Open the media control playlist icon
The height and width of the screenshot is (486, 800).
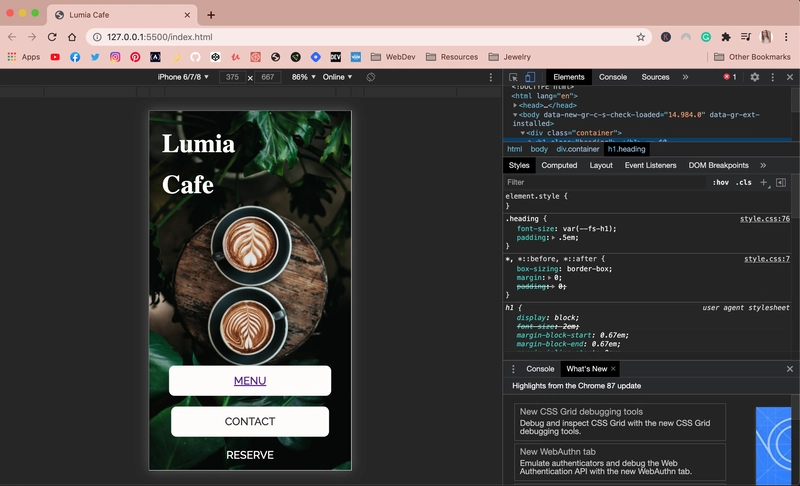(745, 37)
